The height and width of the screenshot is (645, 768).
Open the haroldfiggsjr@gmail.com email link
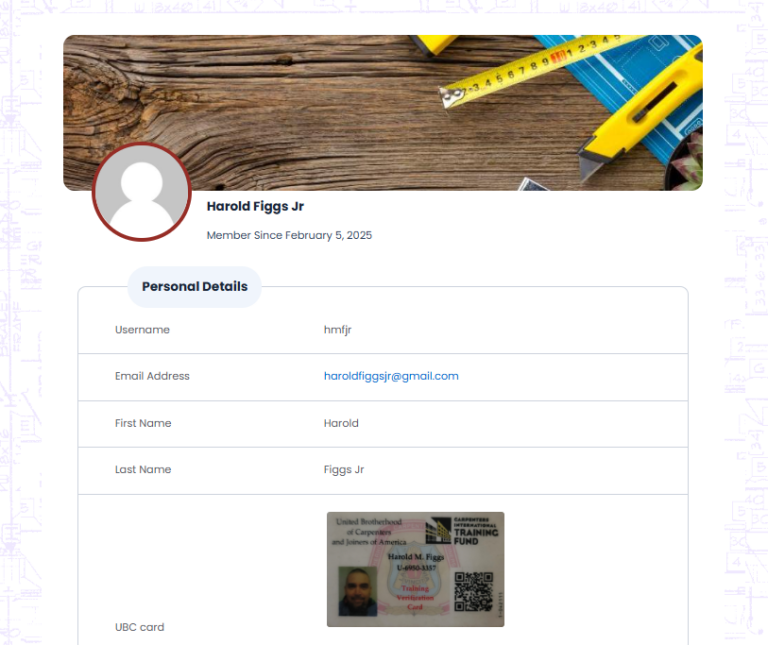coord(391,376)
